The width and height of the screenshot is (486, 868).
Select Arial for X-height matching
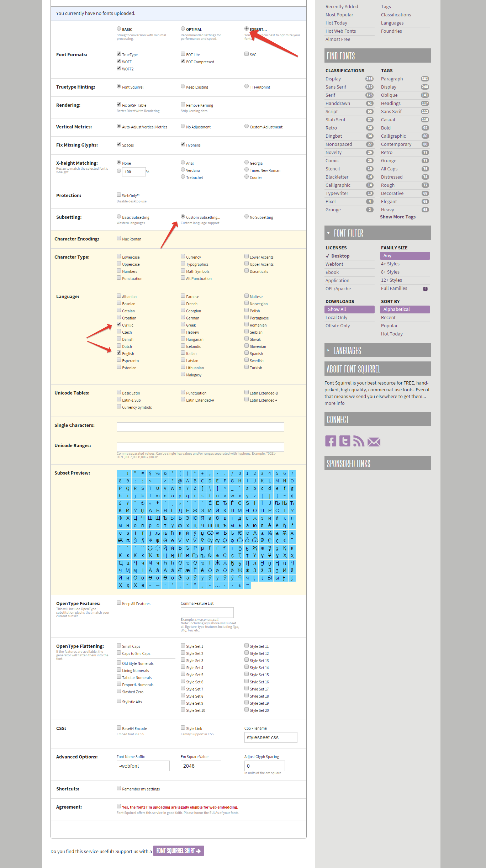(x=183, y=162)
